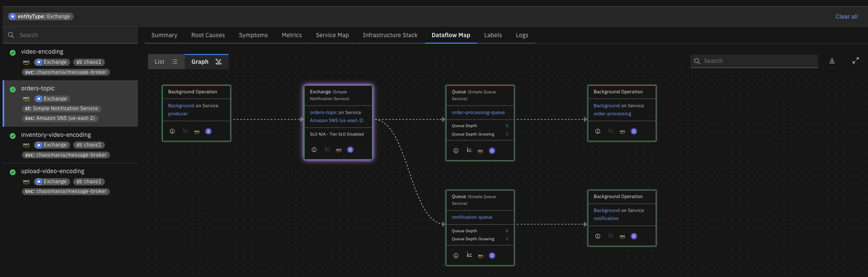Image resolution: width=868 pixels, height=277 pixels.
Task: Switch to List view
Action: click(166, 62)
